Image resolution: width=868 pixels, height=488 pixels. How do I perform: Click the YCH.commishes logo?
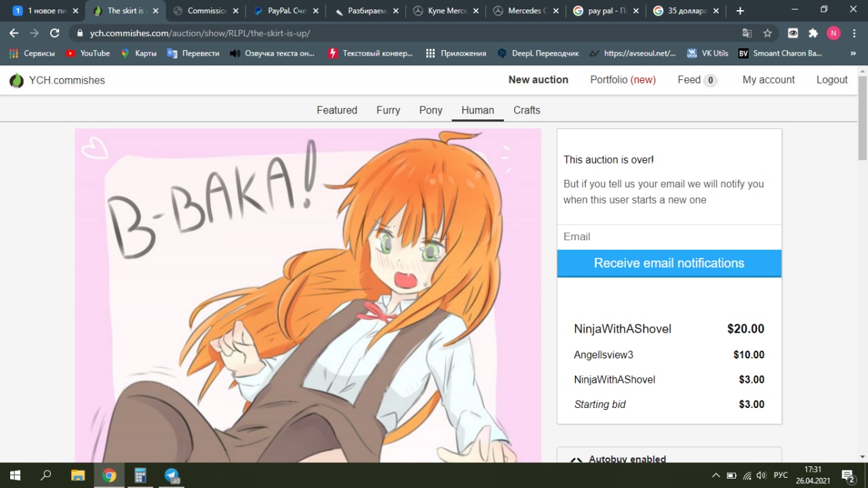pos(57,80)
